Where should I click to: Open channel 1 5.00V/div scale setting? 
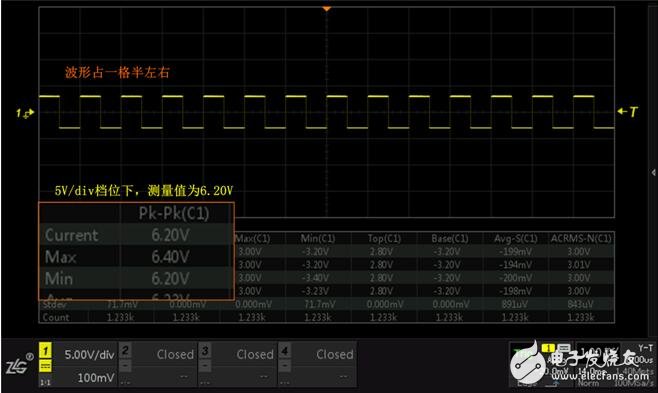tap(89, 355)
